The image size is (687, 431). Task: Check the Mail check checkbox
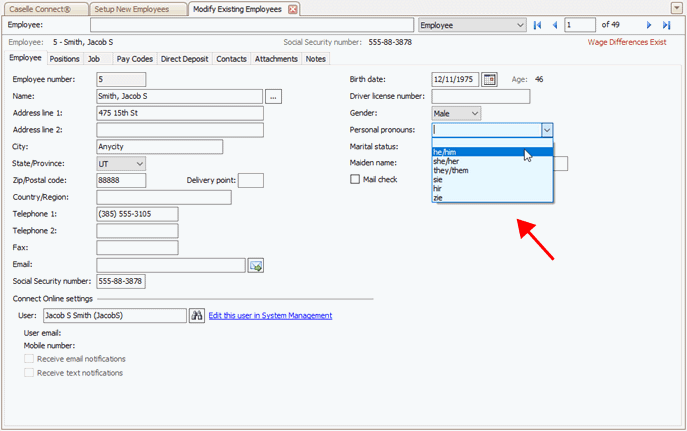355,180
